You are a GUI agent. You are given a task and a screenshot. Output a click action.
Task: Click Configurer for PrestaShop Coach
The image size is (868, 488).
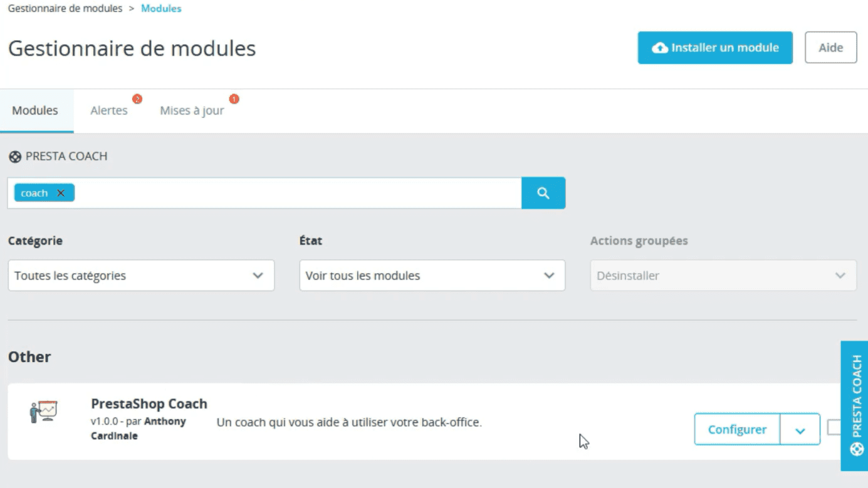737,430
